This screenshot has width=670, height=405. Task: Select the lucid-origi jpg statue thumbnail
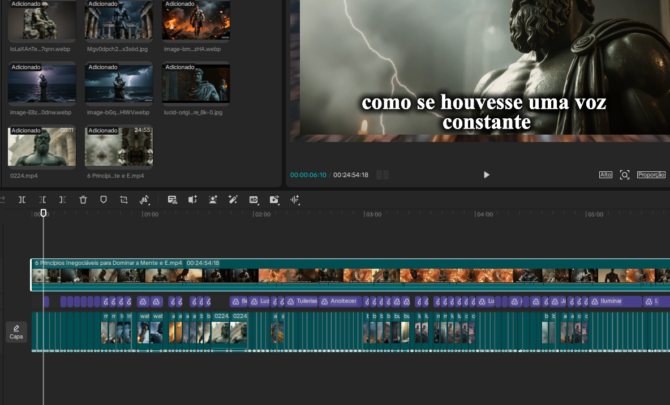click(196, 82)
